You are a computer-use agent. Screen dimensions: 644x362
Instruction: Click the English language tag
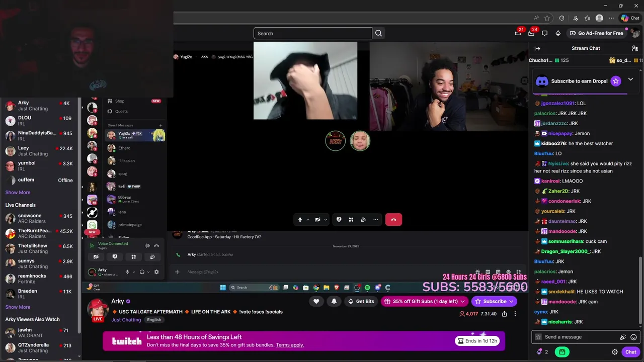pyautogui.click(x=154, y=320)
